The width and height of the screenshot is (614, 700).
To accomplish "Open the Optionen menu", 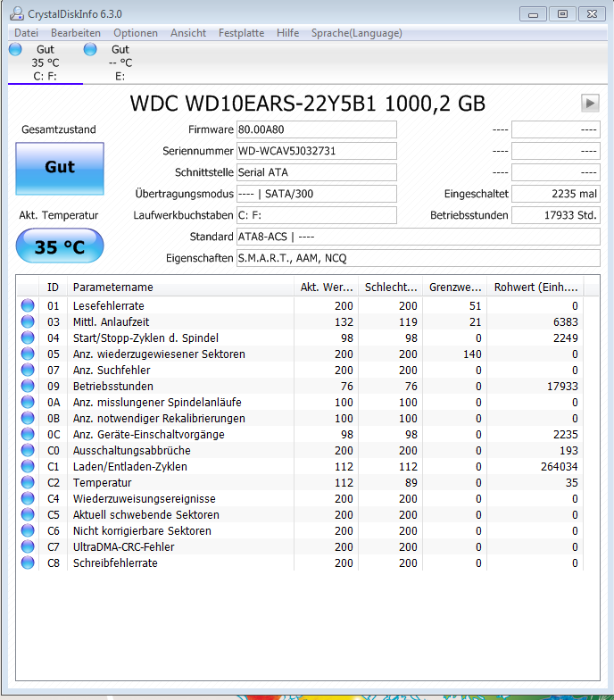I will [x=136, y=33].
